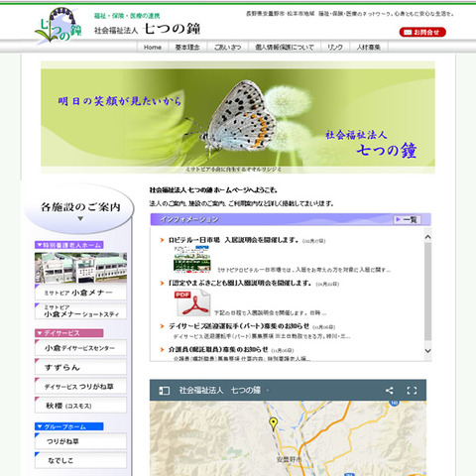Open the ごあいさつ menu item

tap(227, 48)
